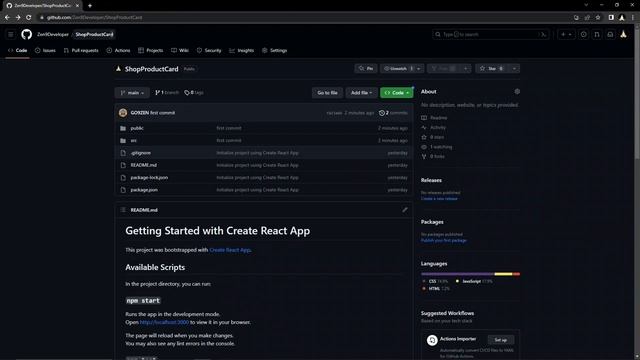The height and width of the screenshot is (360, 640).
Task: Open the main branch selector
Action: click(132, 93)
